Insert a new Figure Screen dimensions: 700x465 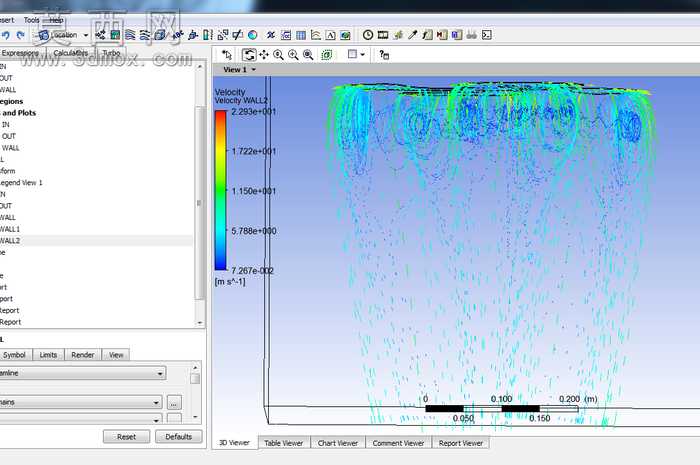click(345, 35)
